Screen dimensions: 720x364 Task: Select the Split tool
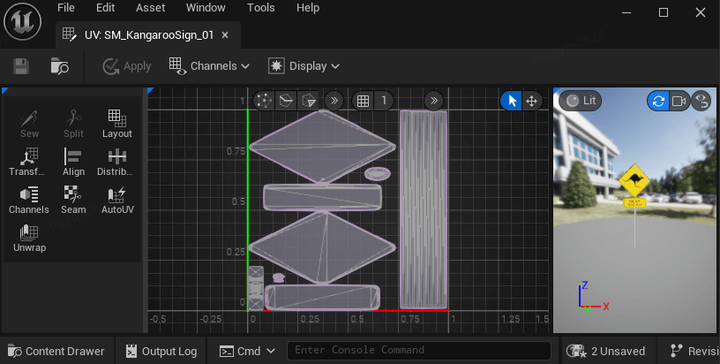pyautogui.click(x=73, y=124)
